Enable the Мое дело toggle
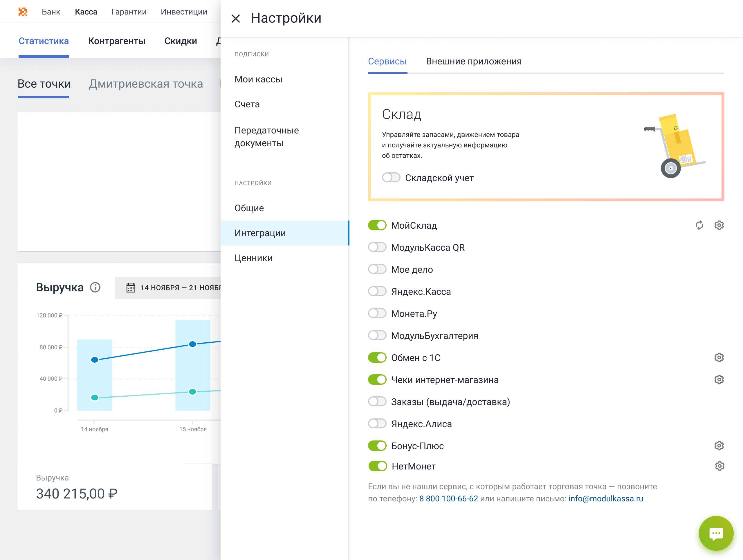Image resolution: width=743 pixels, height=560 pixels. coord(377,270)
